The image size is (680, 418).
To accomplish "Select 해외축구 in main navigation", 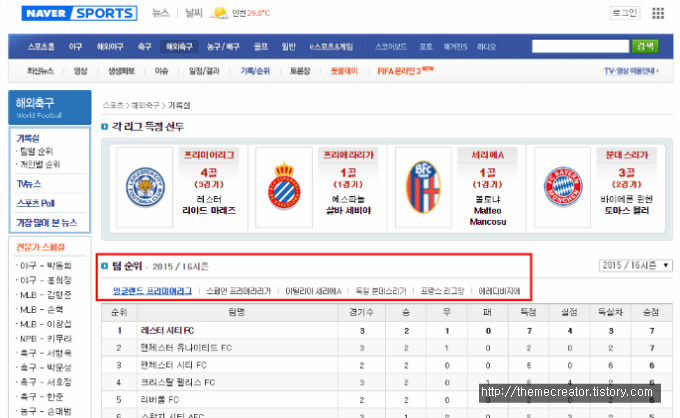I will click(179, 46).
